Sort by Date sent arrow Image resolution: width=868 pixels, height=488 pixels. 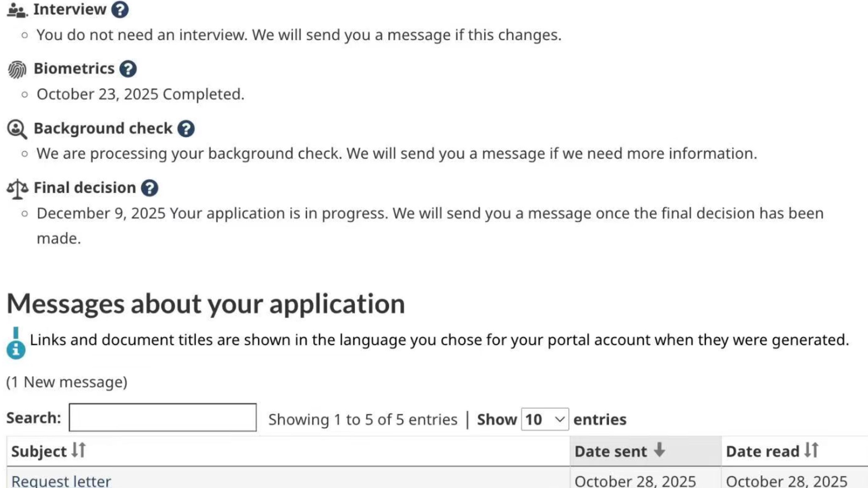659,450
